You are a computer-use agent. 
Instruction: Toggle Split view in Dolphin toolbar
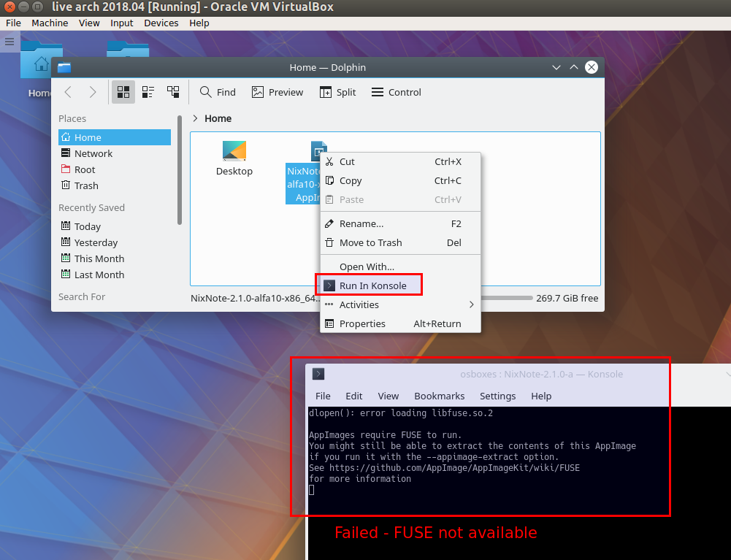point(337,92)
